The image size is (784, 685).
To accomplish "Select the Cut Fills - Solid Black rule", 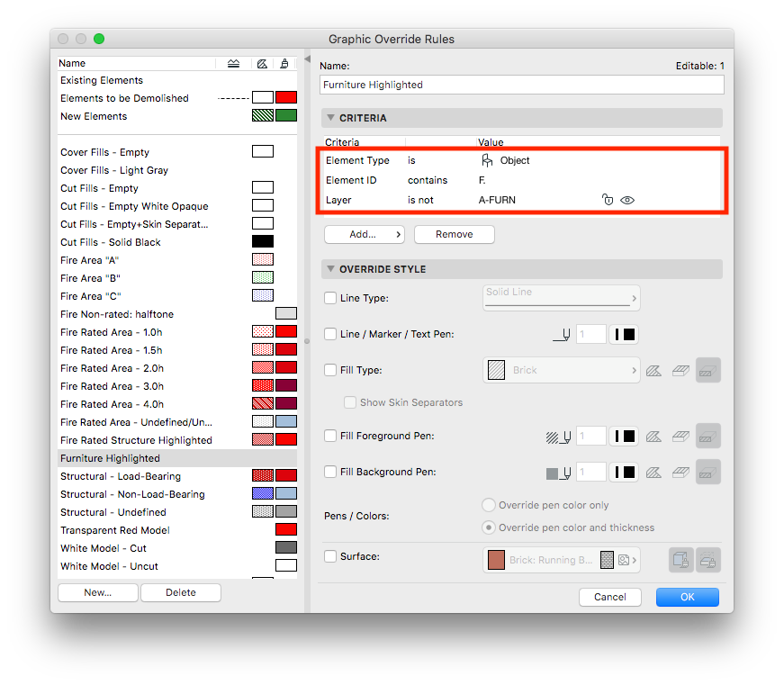I will 177,242.
